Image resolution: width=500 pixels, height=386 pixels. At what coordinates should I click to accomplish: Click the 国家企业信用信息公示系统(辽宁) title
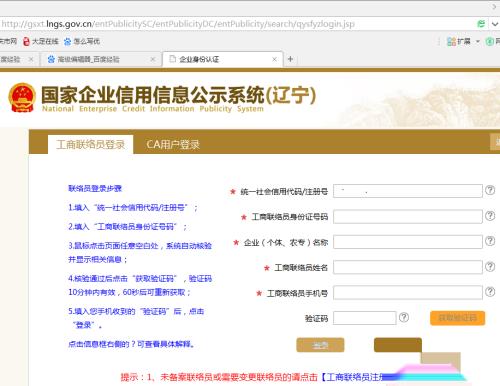pos(178,95)
